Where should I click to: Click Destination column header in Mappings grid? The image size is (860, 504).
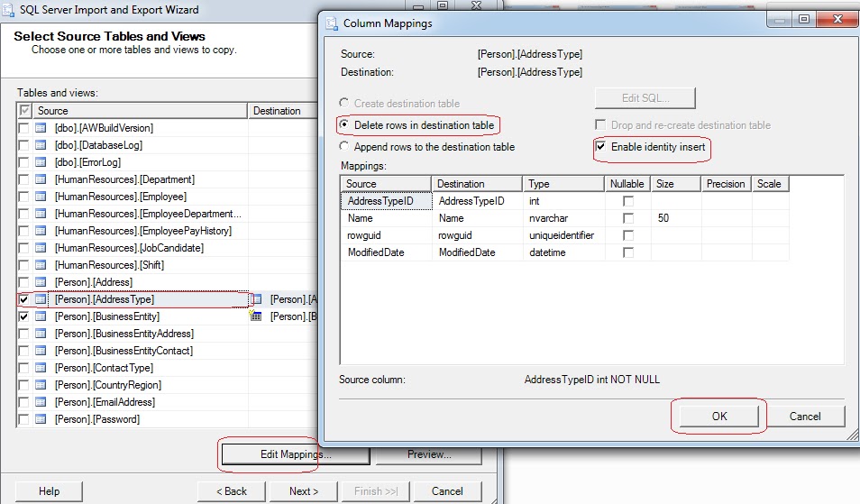point(477,184)
